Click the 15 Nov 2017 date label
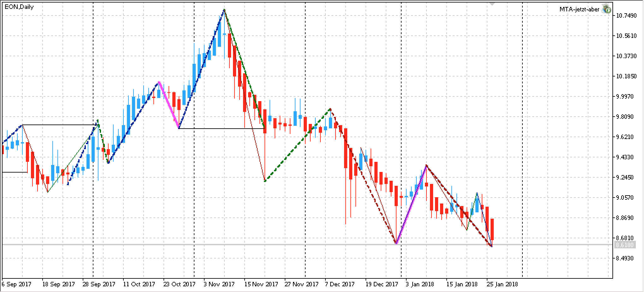The image size is (644, 292). [261, 284]
